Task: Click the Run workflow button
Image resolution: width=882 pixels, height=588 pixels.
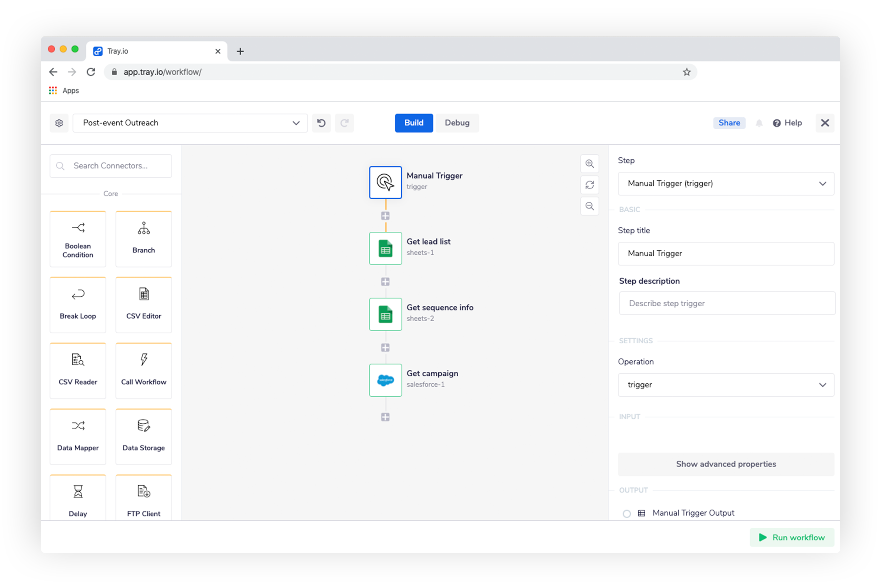Action: [792, 537]
